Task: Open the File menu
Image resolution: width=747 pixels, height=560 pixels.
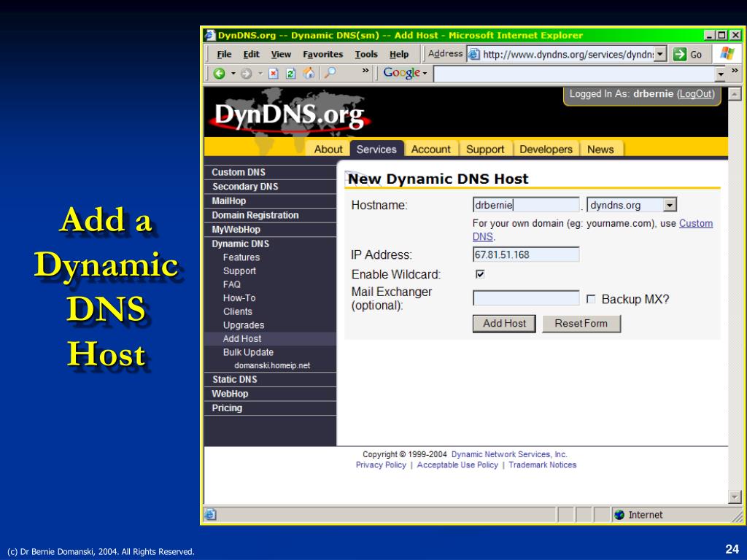Action: (224, 54)
